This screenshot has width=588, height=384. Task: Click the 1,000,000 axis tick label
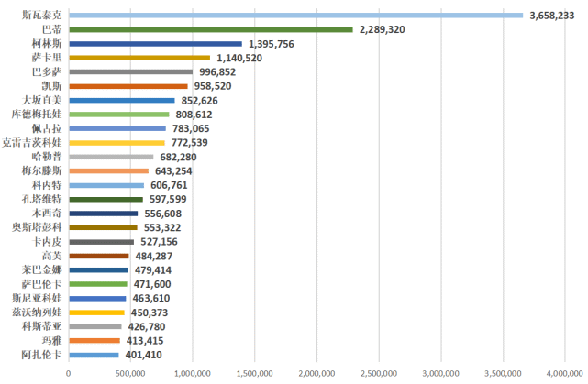pos(193,374)
